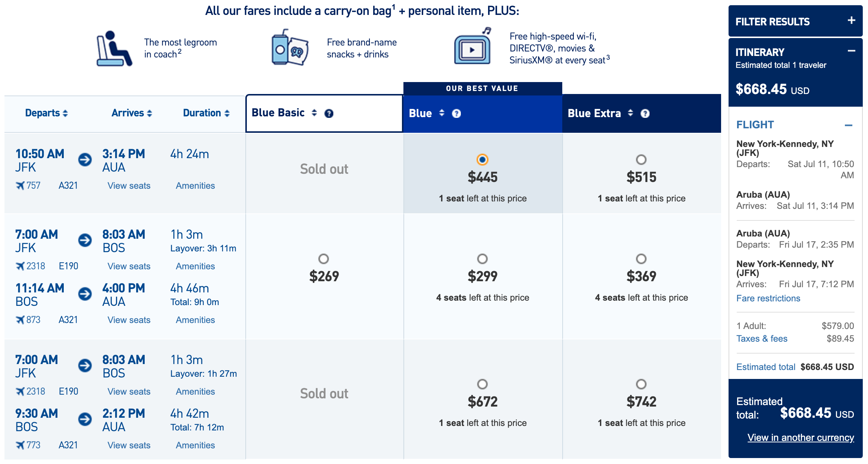Collapse the Flight details section

tap(848, 125)
